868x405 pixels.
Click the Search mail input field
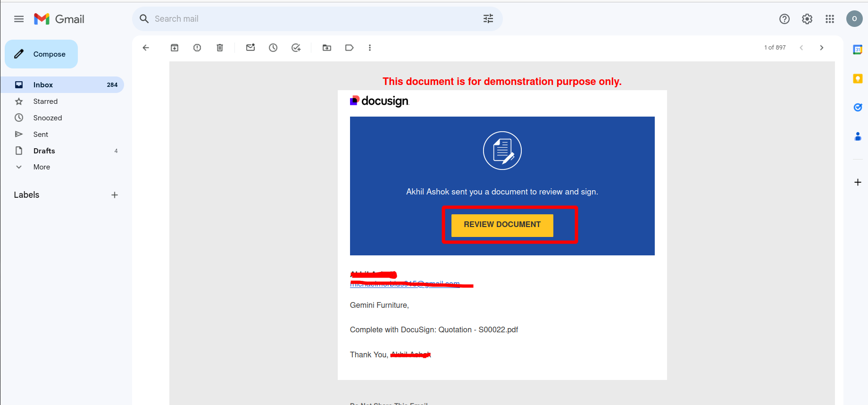316,19
